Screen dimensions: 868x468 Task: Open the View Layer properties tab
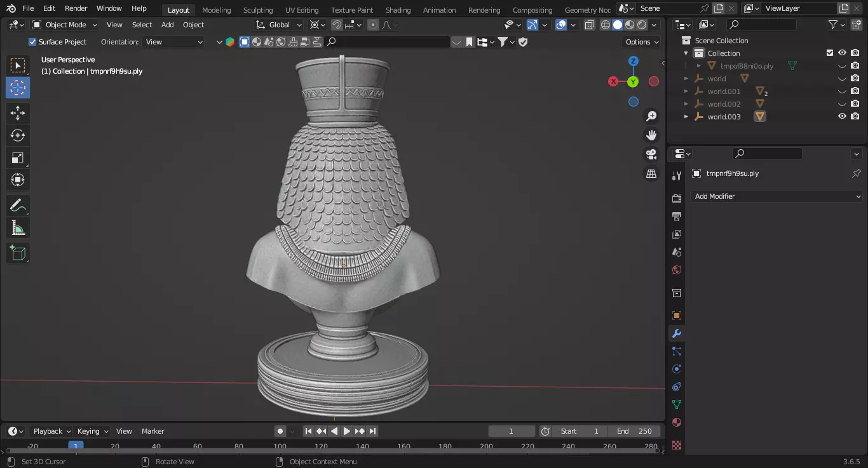pyautogui.click(x=677, y=234)
